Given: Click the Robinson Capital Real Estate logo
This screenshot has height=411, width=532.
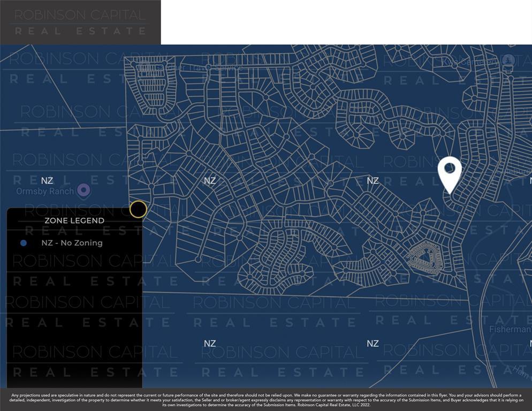Looking at the screenshot, I should point(80,22).
